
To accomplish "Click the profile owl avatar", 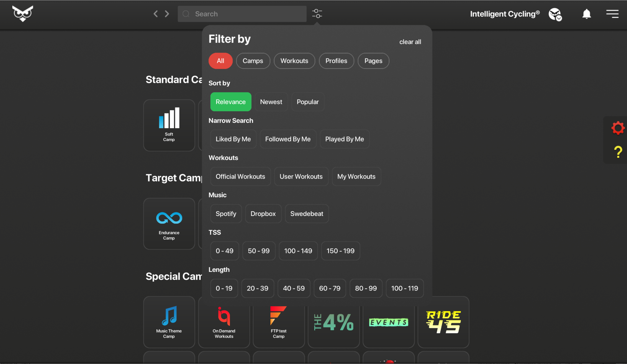I will (555, 14).
